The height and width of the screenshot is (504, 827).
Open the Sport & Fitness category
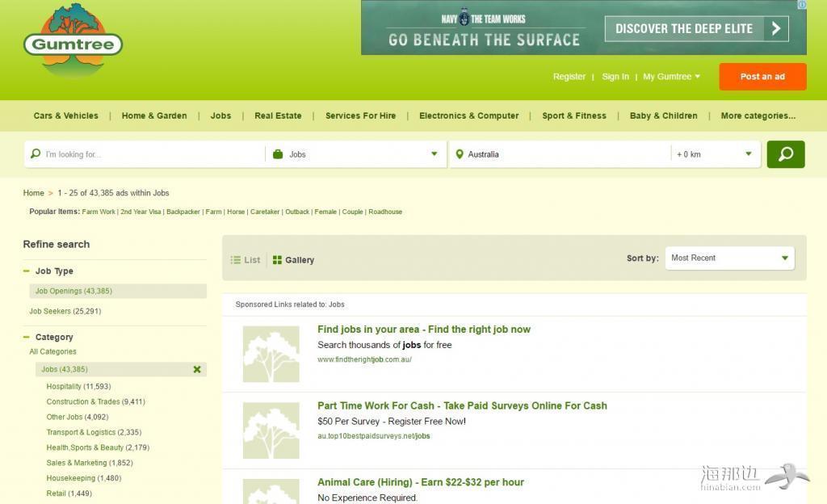click(574, 115)
